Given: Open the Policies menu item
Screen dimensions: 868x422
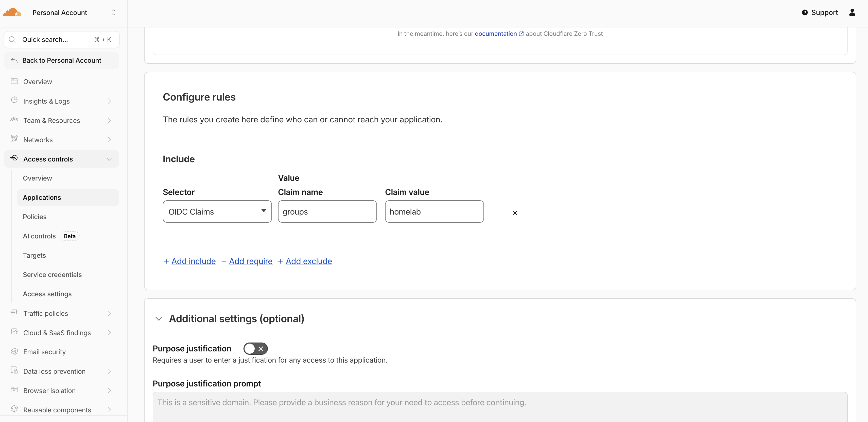Looking at the screenshot, I should [68, 217].
